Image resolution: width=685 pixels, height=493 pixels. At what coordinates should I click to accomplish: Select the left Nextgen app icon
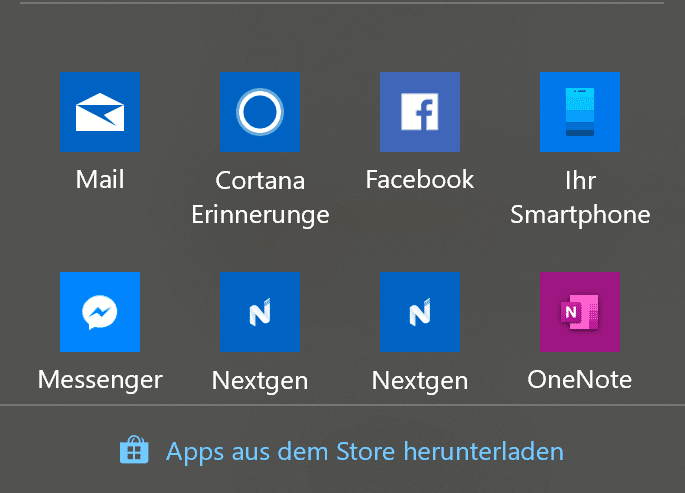coord(260,312)
